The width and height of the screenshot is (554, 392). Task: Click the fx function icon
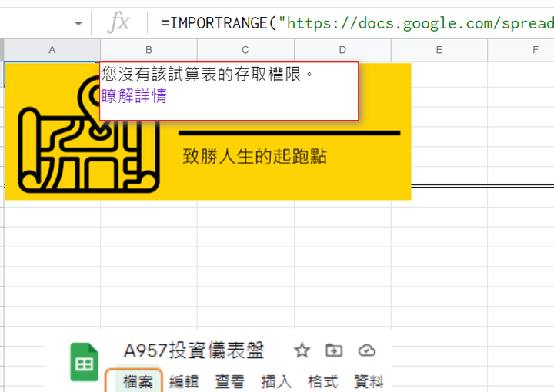[118, 22]
